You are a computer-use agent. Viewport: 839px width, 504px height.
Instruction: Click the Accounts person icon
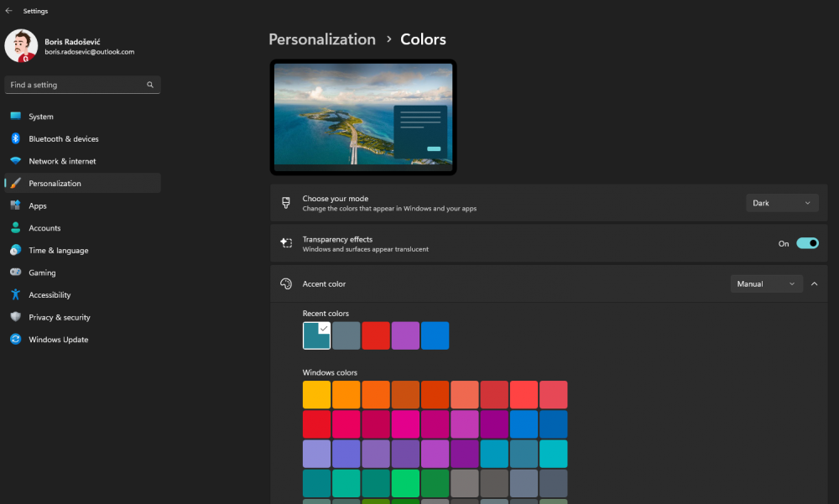pyautogui.click(x=15, y=228)
